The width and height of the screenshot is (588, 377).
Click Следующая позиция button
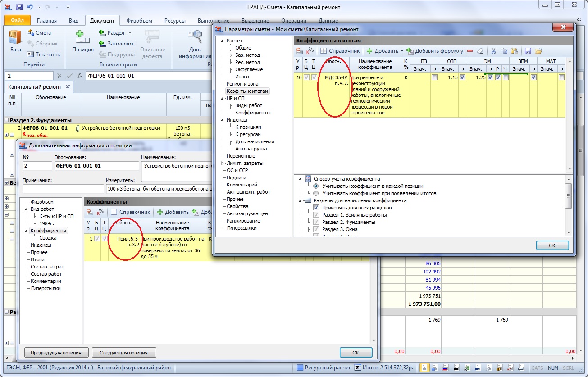[x=124, y=353]
